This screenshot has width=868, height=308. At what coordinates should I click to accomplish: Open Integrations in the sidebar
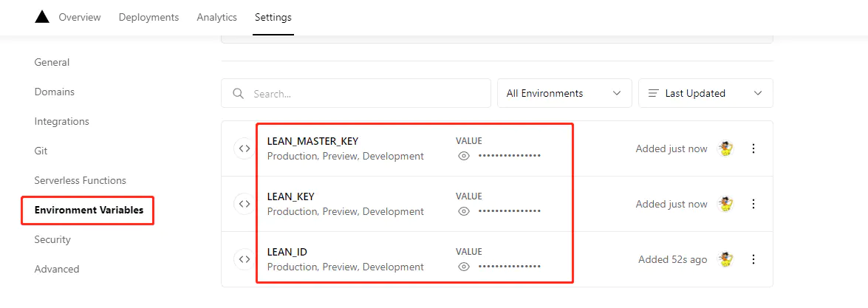coord(61,121)
